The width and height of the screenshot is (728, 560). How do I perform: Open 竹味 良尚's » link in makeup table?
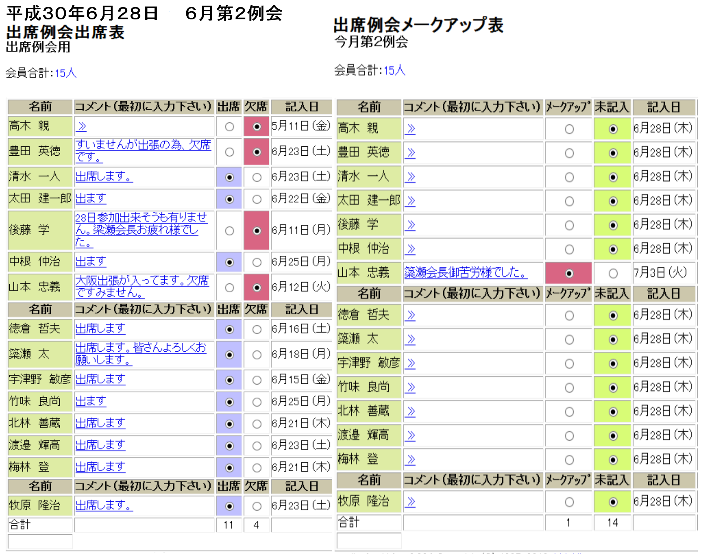[410, 388]
